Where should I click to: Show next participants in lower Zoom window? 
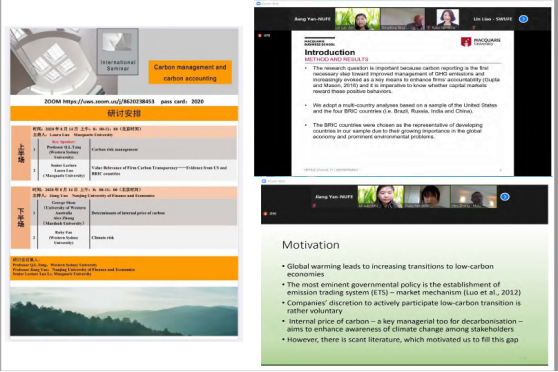(505, 197)
